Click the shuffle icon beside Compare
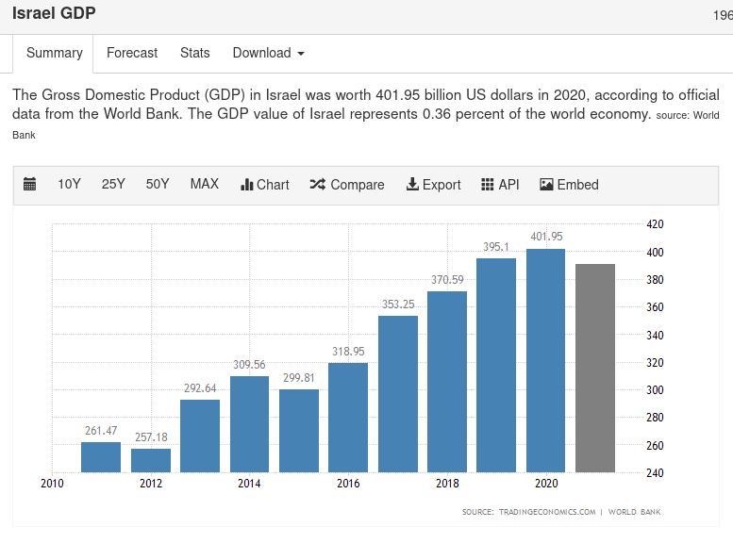Screen dimensions: 733x560 317,185
